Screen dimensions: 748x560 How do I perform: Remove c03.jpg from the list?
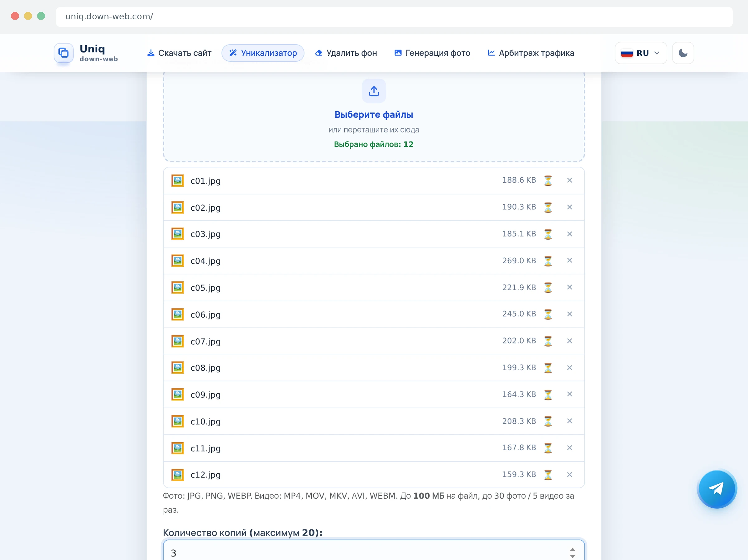click(x=569, y=234)
